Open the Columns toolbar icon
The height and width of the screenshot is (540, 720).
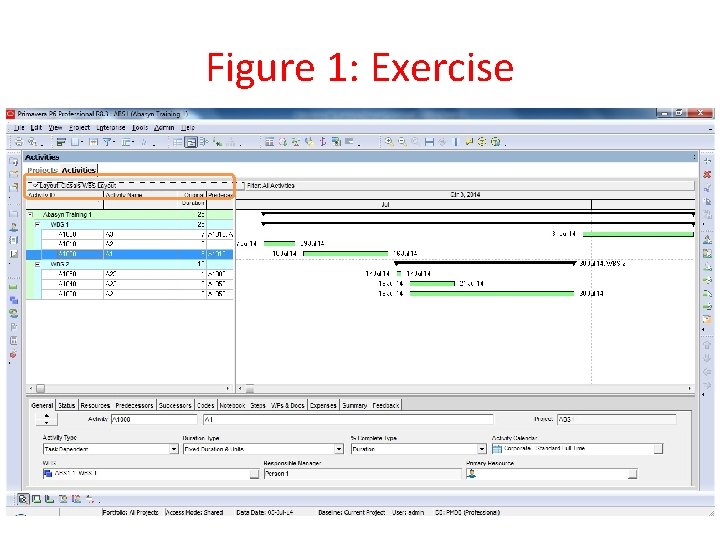76,142
